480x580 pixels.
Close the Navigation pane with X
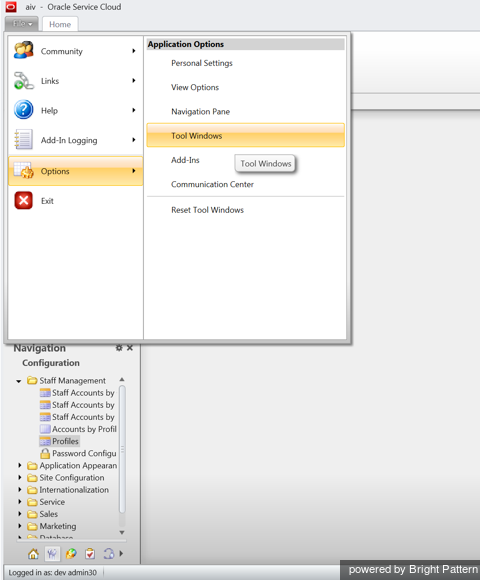[x=130, y=348]
